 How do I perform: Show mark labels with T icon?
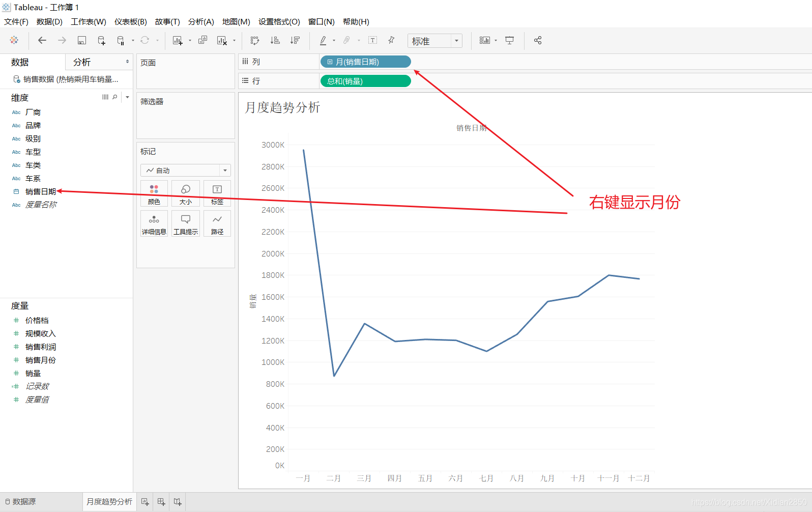point(372,40)
